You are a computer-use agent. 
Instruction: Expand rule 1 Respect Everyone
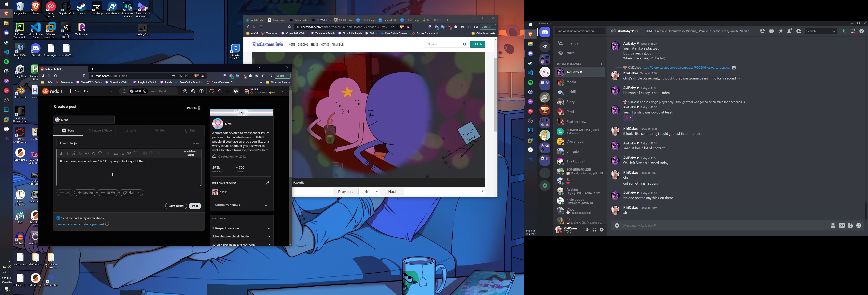tap(242, 228)
